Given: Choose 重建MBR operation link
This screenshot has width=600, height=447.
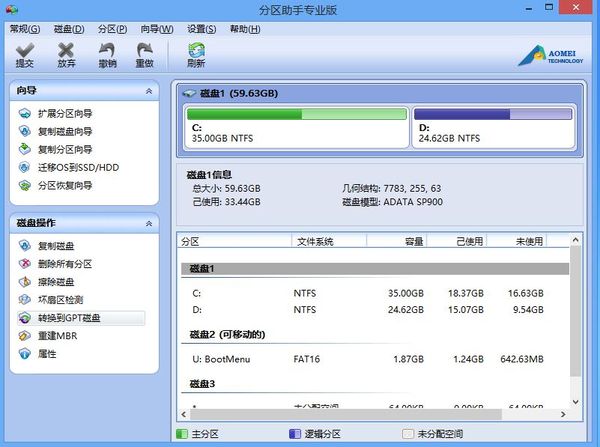Looking at the screenshot, I should click(x=57, y=336).
